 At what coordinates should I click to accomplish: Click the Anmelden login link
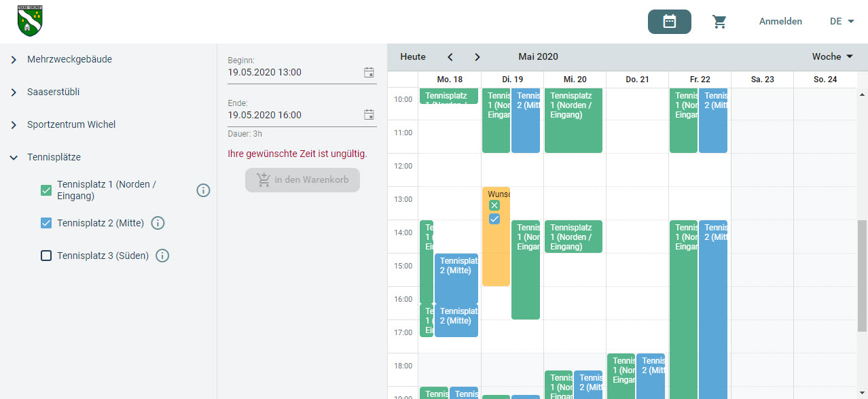[x=780, y=22]
